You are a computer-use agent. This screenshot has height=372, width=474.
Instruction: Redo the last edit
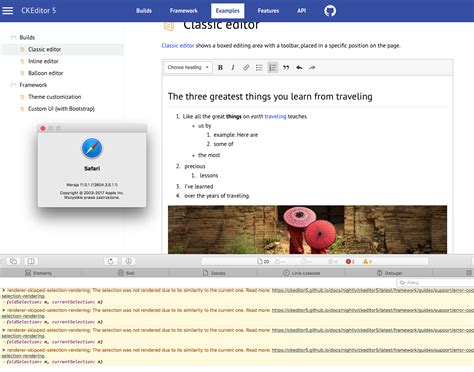[312, 68]
